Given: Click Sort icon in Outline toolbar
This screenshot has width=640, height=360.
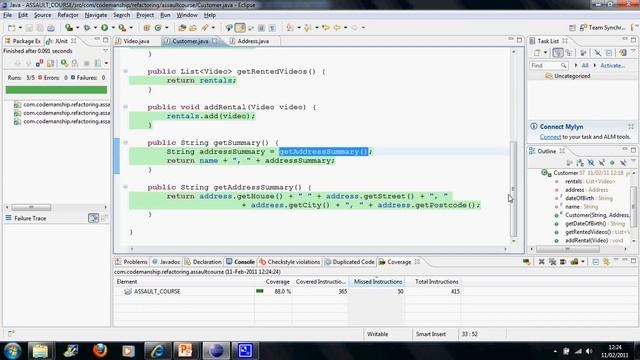Looking at the screenshot, I should [x=580, y=162].
